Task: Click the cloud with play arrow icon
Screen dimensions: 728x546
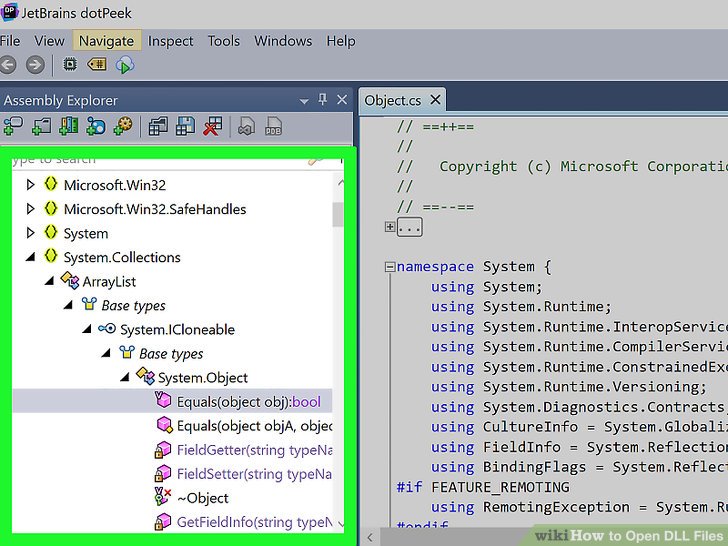Action: (x=124, y=65)
